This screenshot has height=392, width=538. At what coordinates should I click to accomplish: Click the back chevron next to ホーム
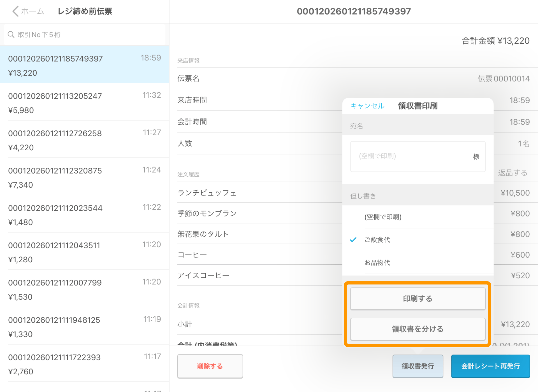point(15,11)
